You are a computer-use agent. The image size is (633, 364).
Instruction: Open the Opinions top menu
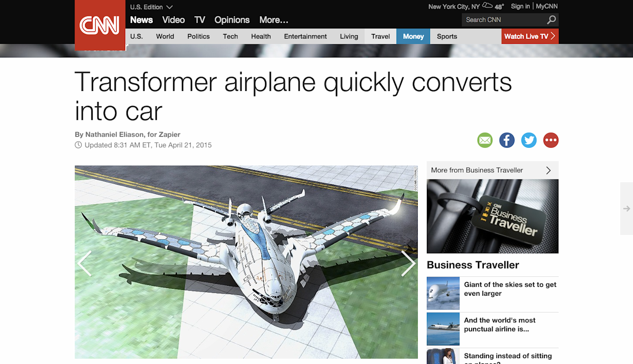point(232,20)
